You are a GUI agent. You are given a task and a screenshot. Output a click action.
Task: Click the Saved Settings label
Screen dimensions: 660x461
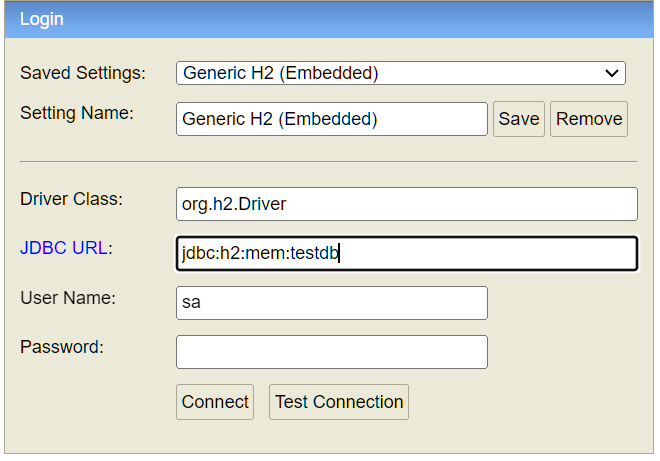83,73
